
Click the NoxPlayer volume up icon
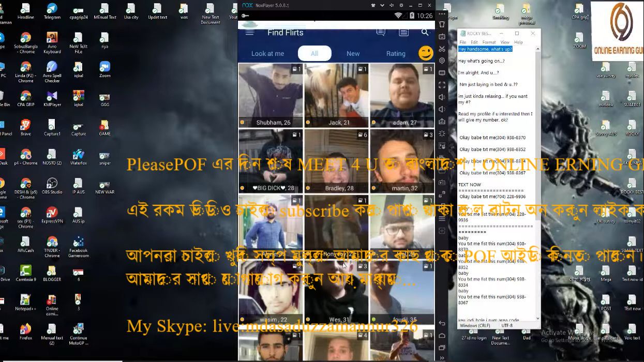(x=442, y=97)
